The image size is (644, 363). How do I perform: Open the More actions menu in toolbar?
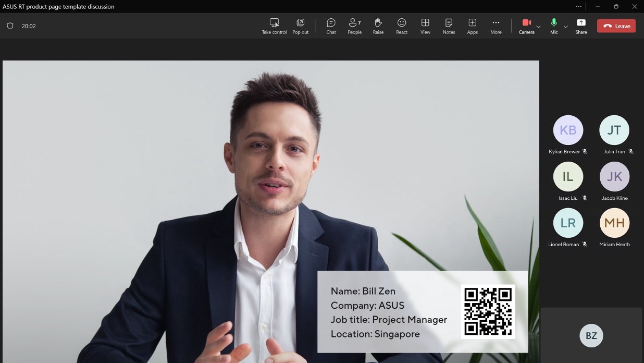coord(496,26)
